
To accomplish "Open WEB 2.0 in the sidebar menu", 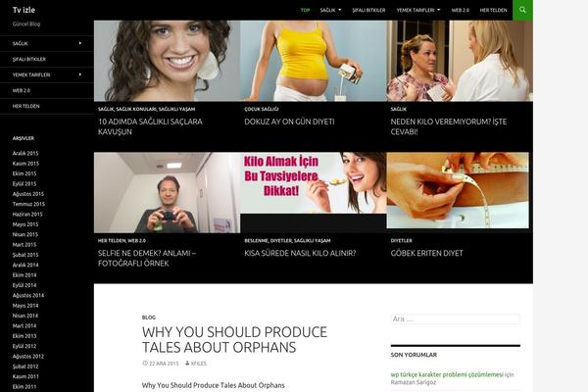I will pyautogui.click(x=22, y=90).
